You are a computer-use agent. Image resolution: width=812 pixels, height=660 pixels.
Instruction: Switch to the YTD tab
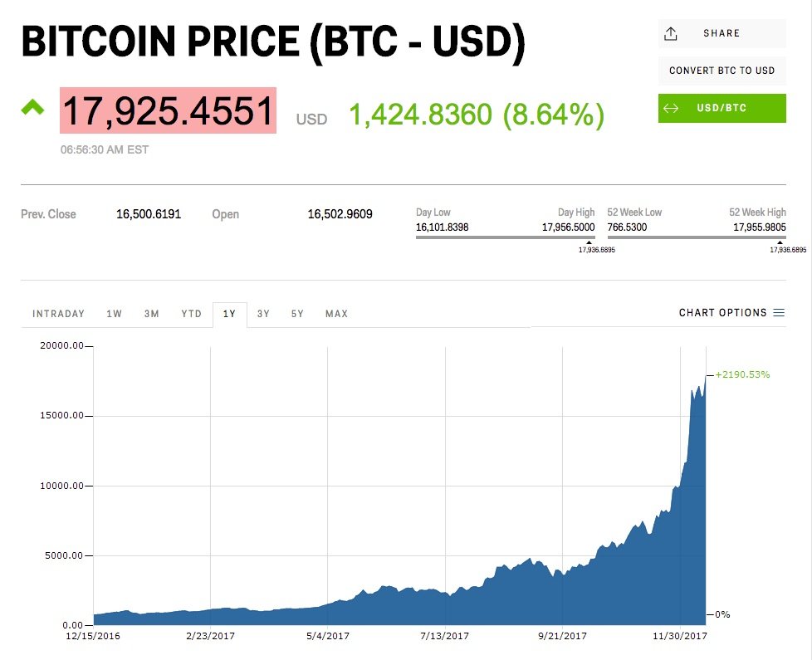(x=191, y=314)
